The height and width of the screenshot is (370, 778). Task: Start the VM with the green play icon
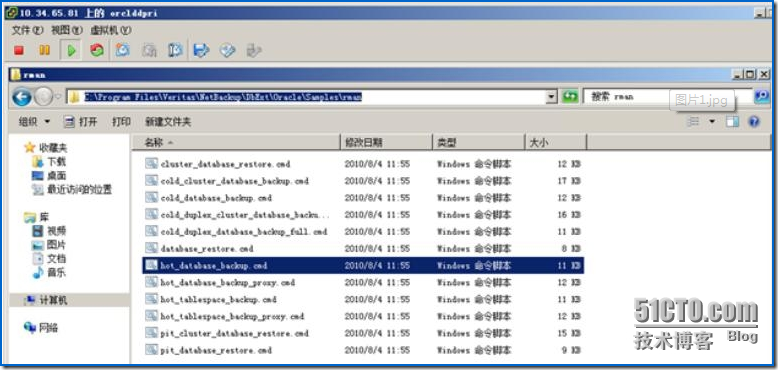click(71, 50)
